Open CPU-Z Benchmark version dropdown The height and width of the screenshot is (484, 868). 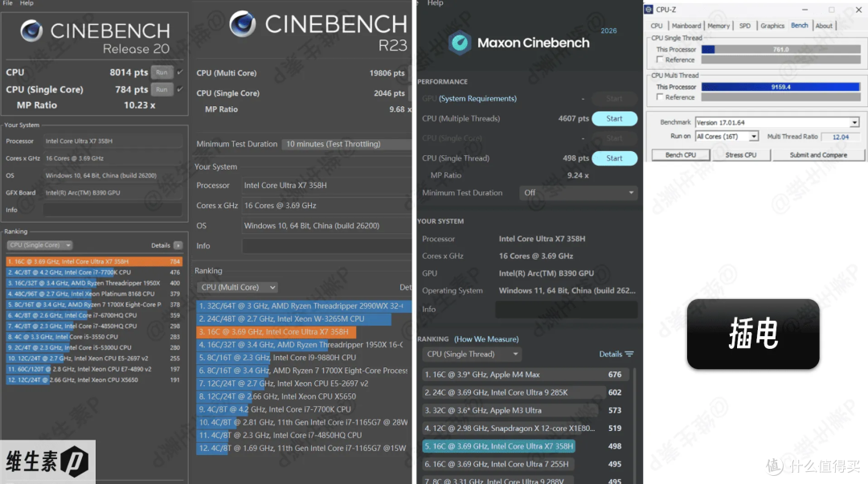[x=777, y=122]
